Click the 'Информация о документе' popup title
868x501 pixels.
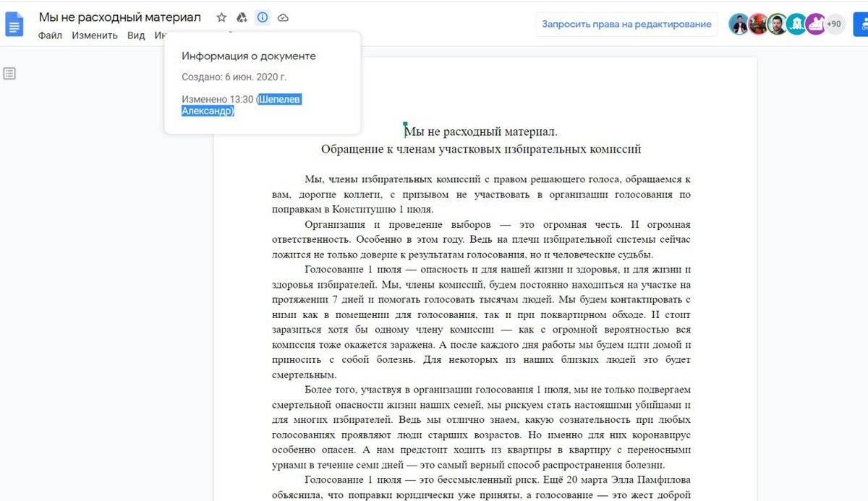click(248, 56)
